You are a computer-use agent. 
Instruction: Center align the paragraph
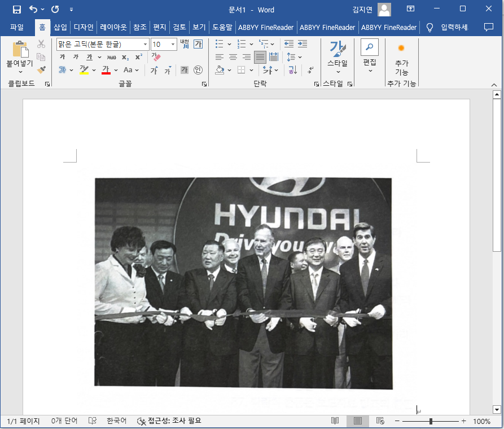[x=233, y=57]
